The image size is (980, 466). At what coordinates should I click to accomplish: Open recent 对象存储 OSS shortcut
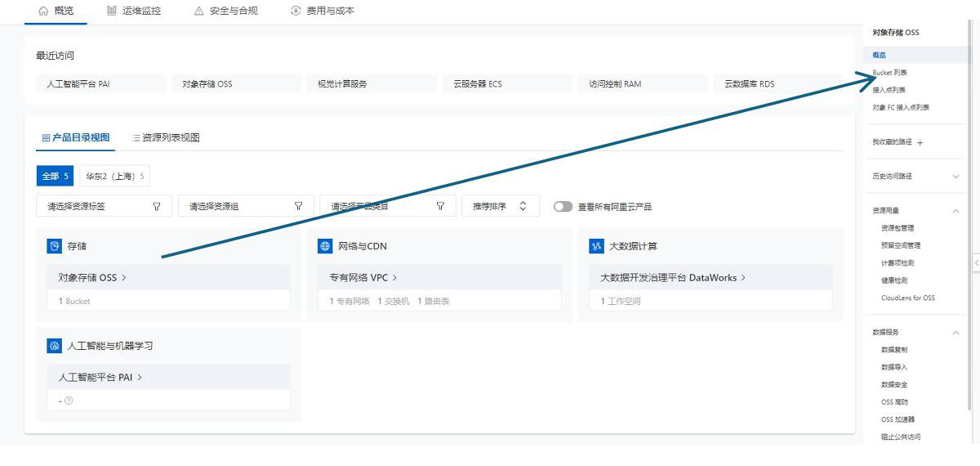tap(237, 84)
